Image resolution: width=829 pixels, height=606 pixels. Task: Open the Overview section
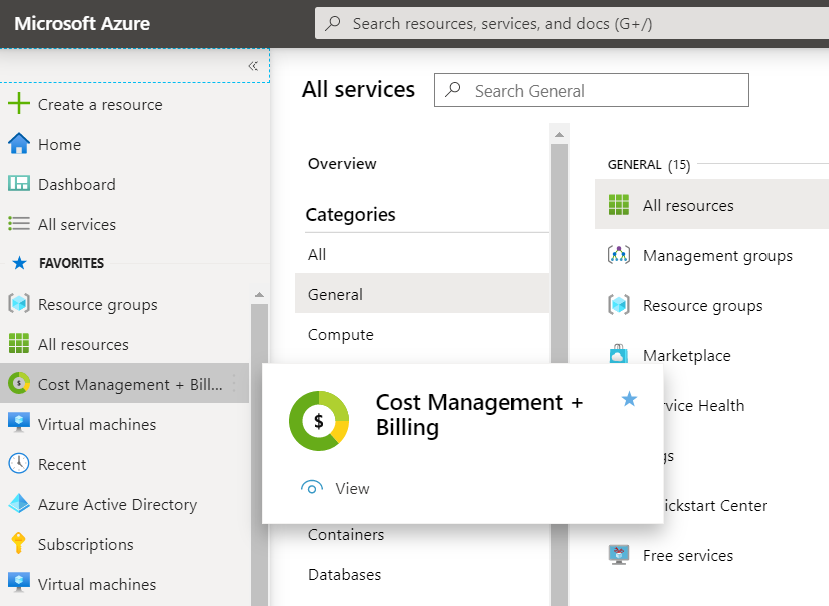click(342, 164)
